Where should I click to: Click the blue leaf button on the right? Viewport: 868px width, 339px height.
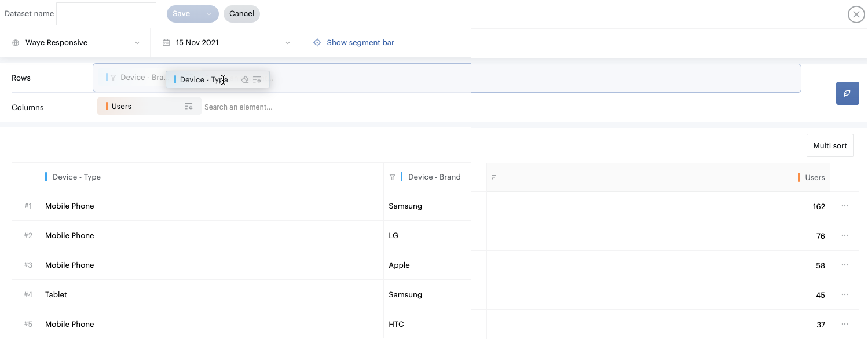847,93
